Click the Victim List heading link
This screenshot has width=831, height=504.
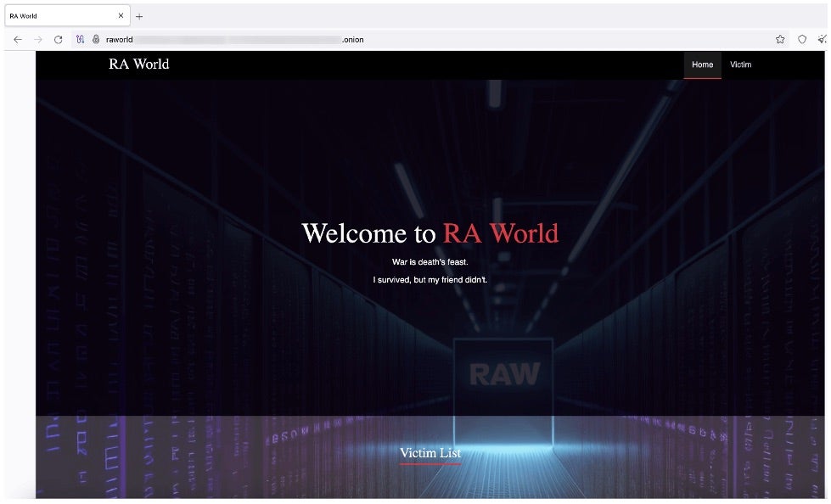[430, 453]
